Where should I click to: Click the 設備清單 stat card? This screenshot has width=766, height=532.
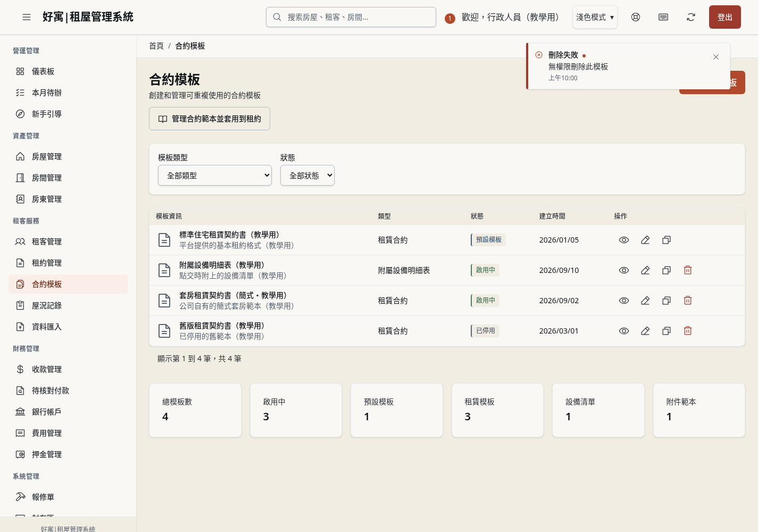[x=598, y=410]
